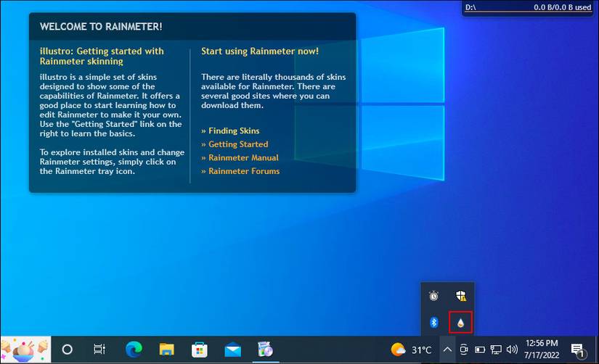Open Task View on the taskbar

tap(99, 349)
